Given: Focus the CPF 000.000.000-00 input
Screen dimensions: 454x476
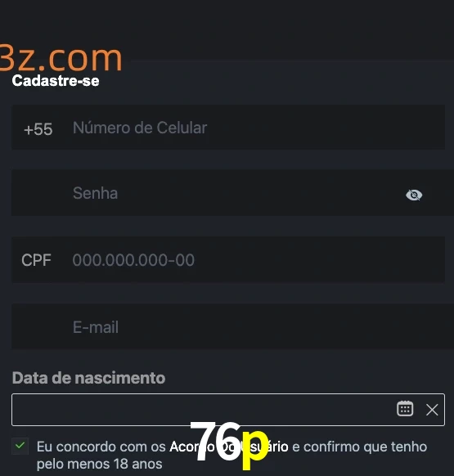Looking at the screenshot, I should coord(228,260).
